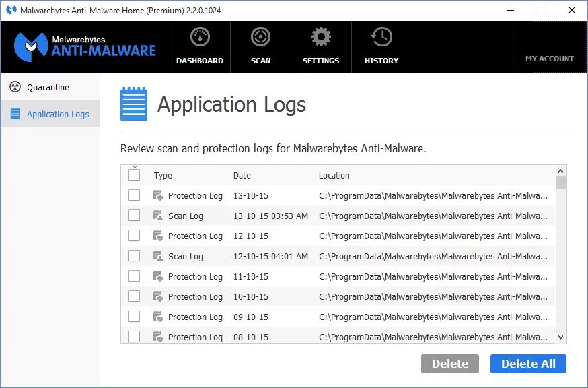Click the '11-10-15' date cell
The height and width of the screenshot is (388, 588).
coord(251,277)
